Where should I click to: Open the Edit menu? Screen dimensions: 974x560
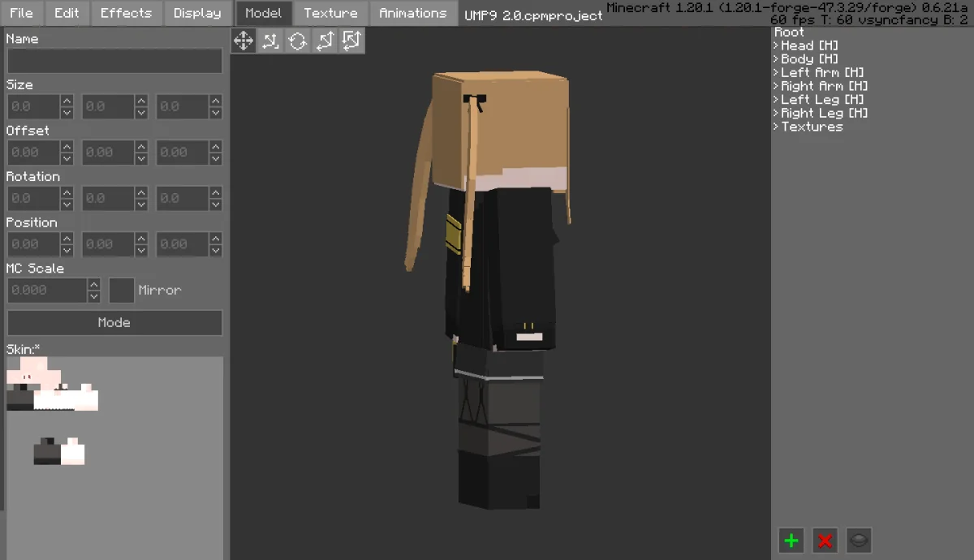point(67,13)
